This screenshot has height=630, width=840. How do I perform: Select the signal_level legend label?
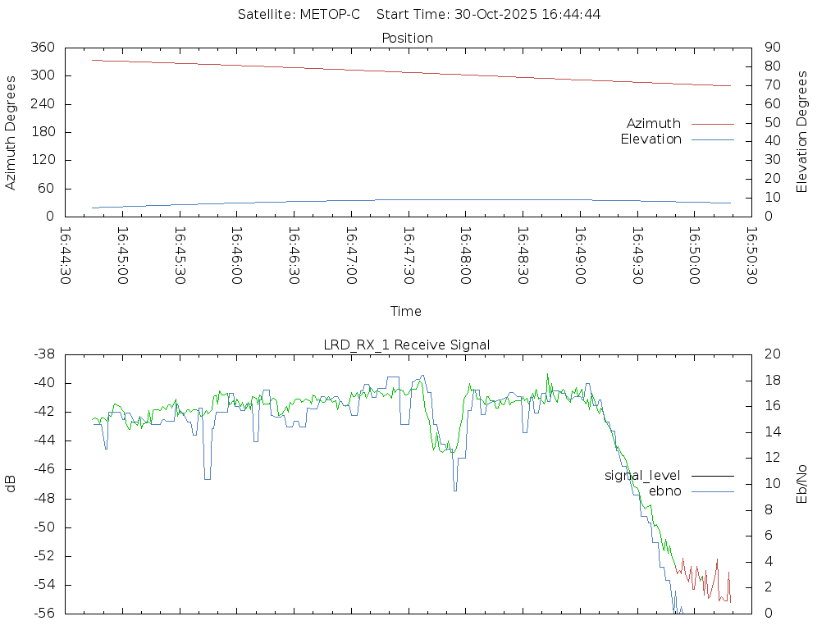pyautogui.click(x=642, y=476)
